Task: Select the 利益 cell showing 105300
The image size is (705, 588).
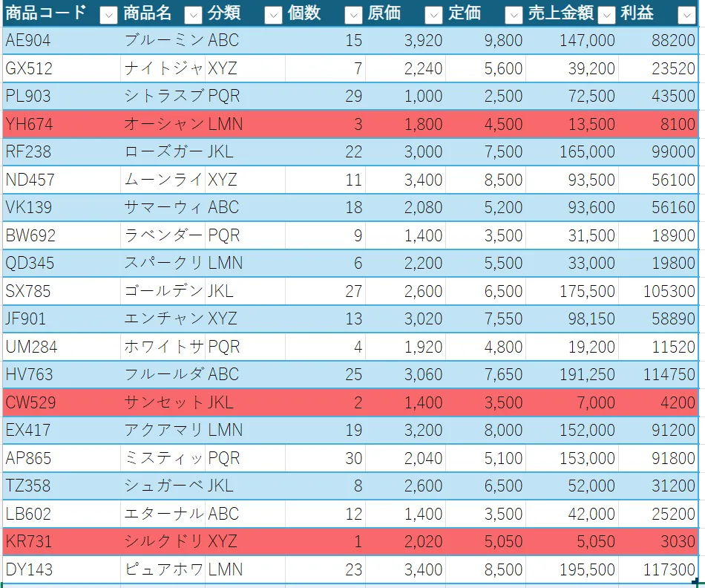Action: [658, 291]
